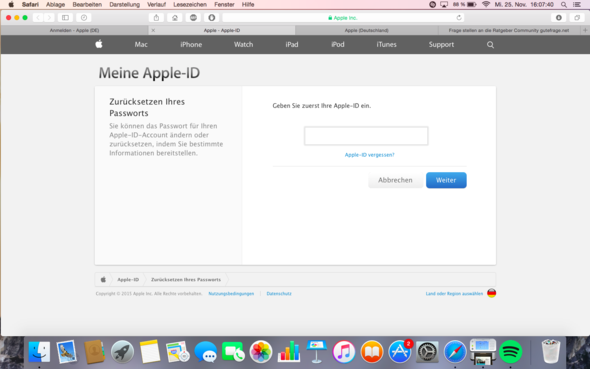Viewport: 590px width, 369px height.
Task: Go to iPod in site navigation
Action: click(338, 44)
